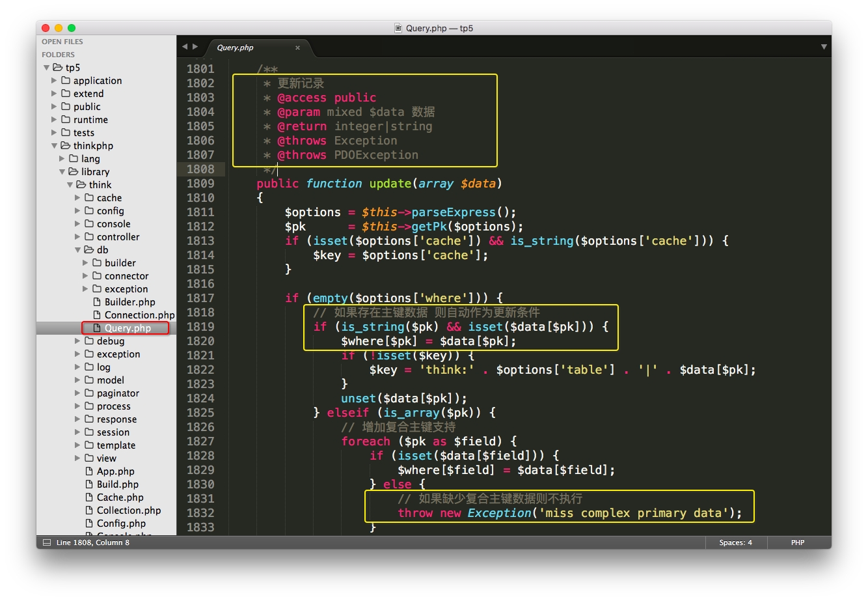Click line number 1809 in the gutter
Screen dimensions: 868x601
(x=200, y=184)
